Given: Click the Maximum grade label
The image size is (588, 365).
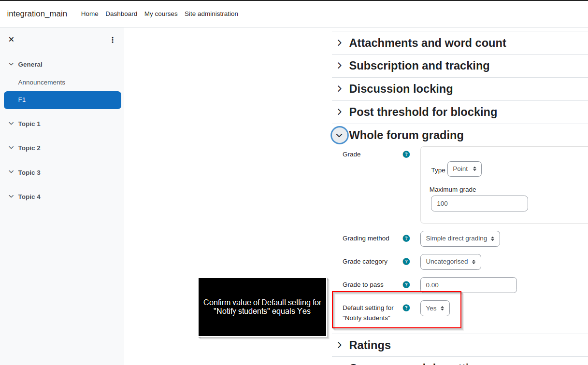Looking at the screenshot, I should (x=453, y=190).
